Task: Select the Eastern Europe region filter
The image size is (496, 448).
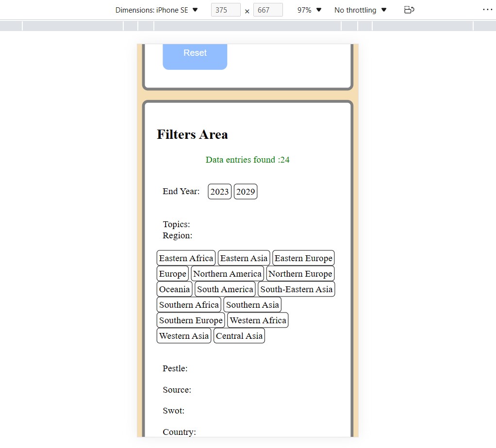Action: [x=303, y=258]
